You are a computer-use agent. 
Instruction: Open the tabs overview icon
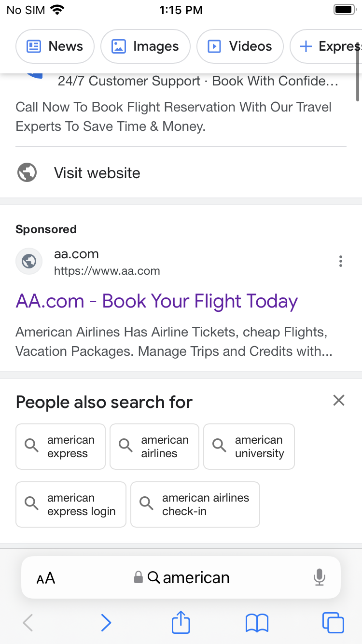[x=333, y=622]
